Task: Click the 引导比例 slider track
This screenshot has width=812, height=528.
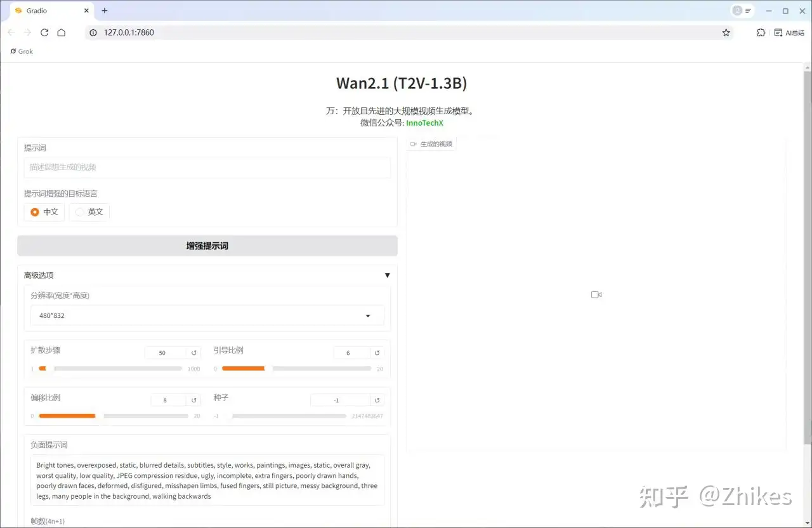Action: [296, 368]
